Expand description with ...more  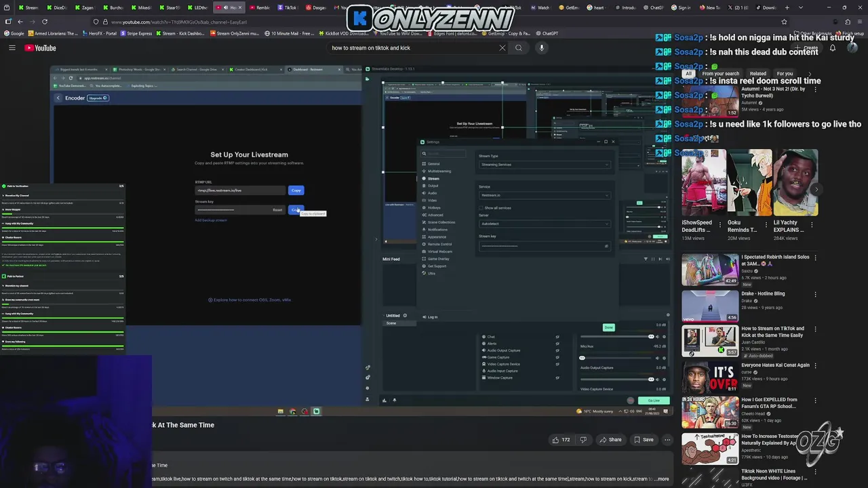pos(660,479)
